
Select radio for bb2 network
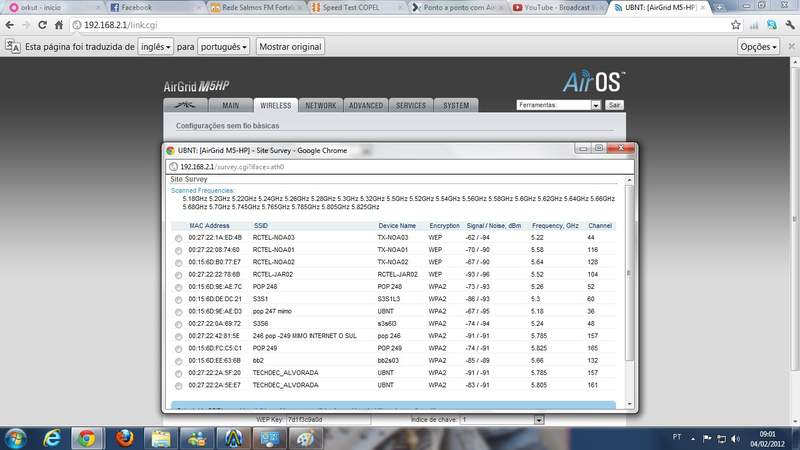click(x=178, y=361)
